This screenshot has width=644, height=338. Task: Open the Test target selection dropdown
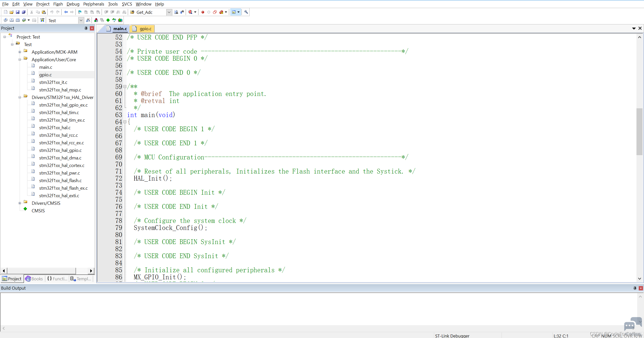tap(81, 20)
